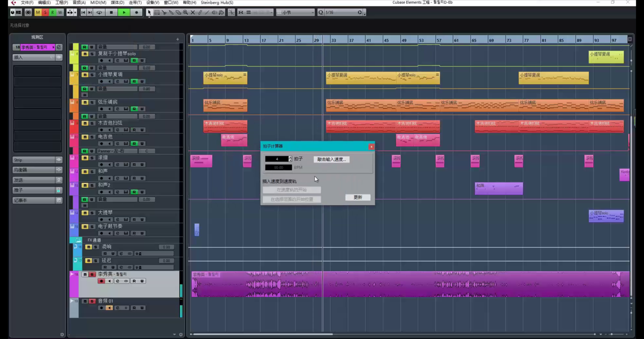This screenshot has width=644, height=339.
Task: Open the 走带(T) menu
Action: [x=135, y=3]
